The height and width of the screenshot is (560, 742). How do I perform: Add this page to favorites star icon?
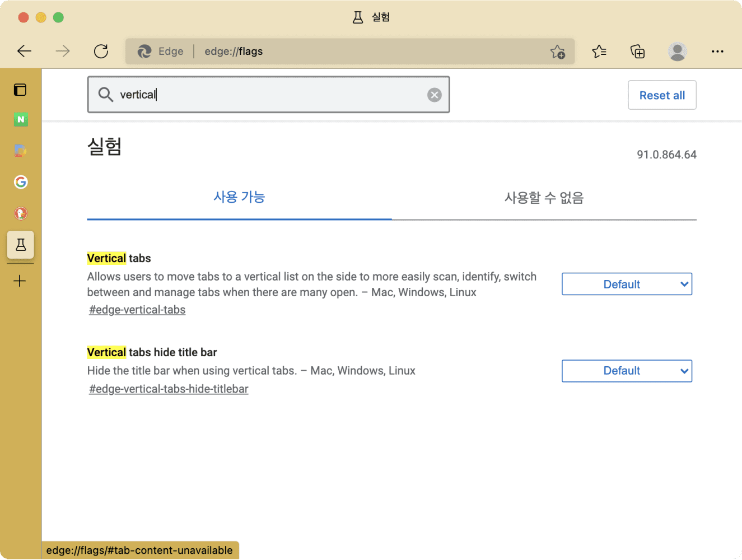pos(557,52)
